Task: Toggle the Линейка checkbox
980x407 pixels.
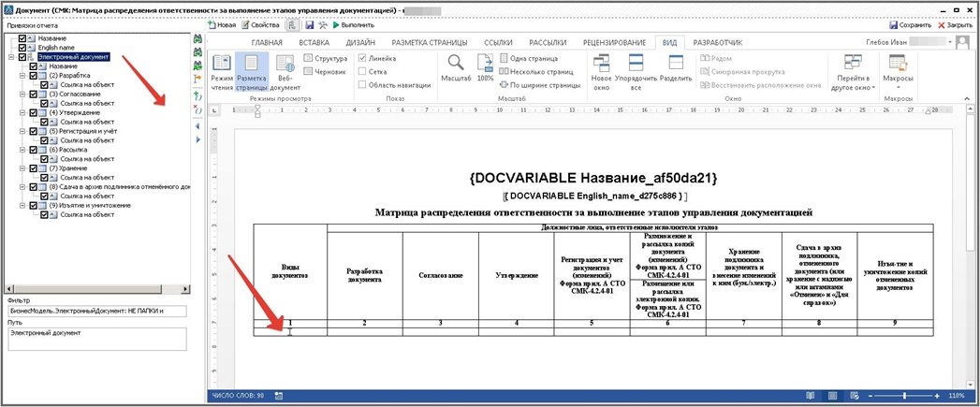Action: (363, 58)
